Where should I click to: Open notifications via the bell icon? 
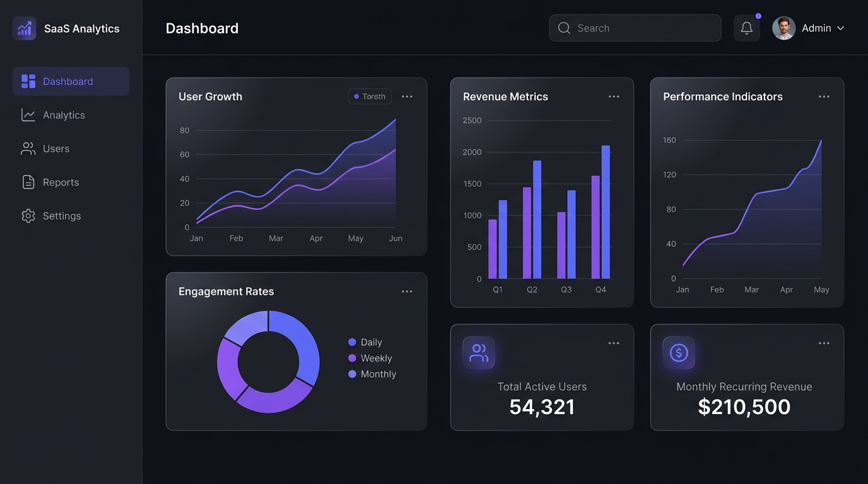747,28
